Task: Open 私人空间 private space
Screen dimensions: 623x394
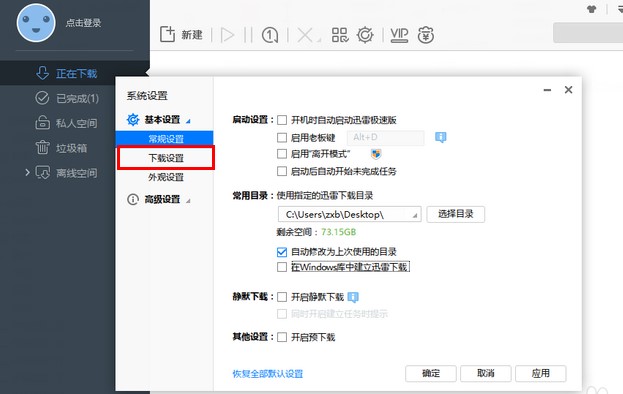Action: click(x=75, y=123)
